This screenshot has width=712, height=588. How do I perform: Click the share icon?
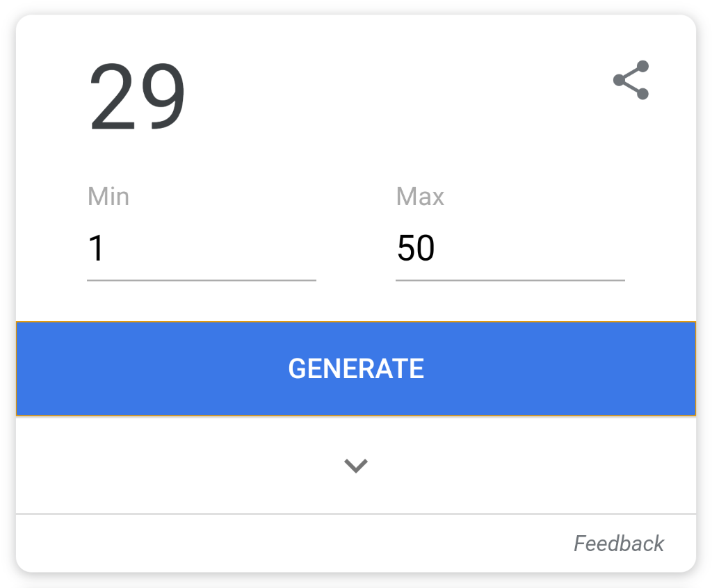pyautogui.click(x=631, y=80)
